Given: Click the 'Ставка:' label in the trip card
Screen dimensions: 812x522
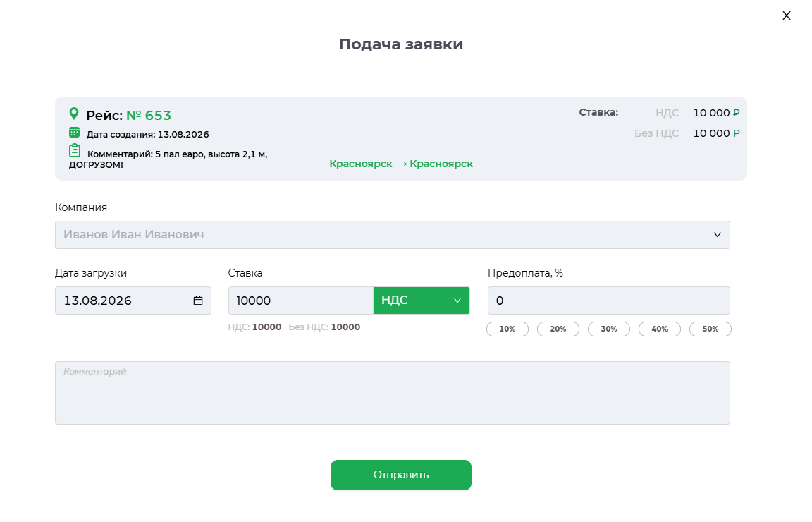Looking at the screenshot, I should pos(598,112).
